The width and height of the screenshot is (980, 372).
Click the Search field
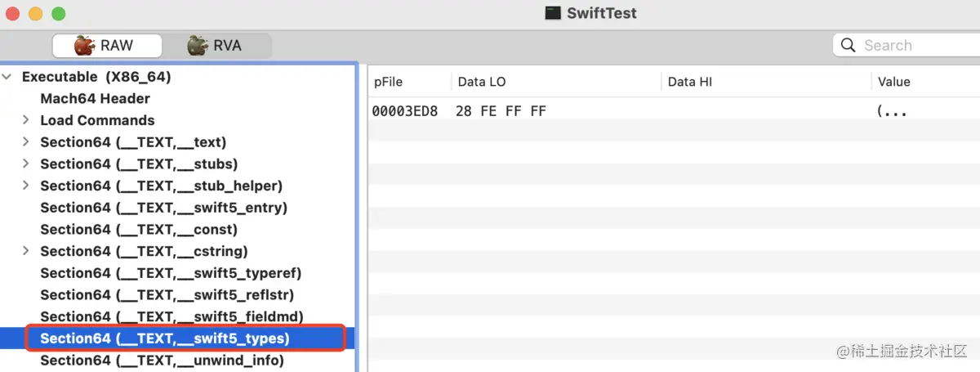[906, 46]
